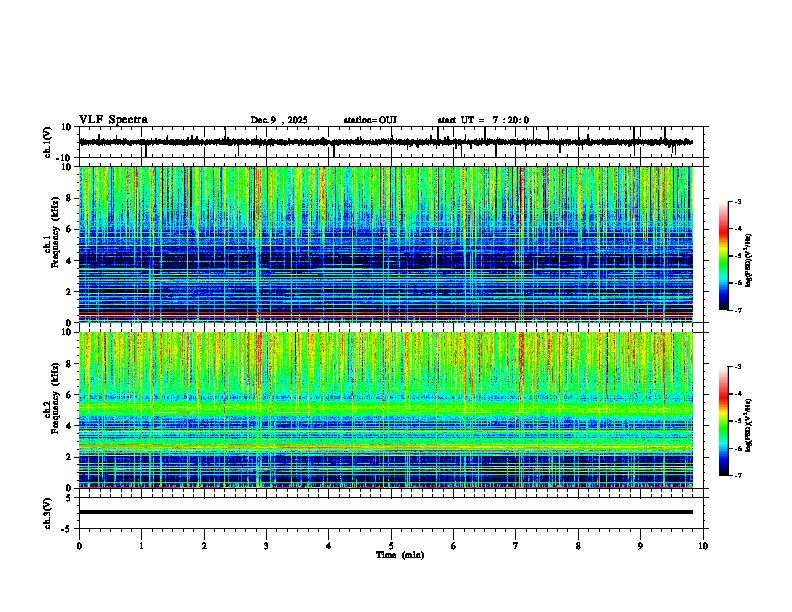Select the "ch.1(V)" vertical axis label
Screen dimensions: 792x612
(x=48, y=142)
